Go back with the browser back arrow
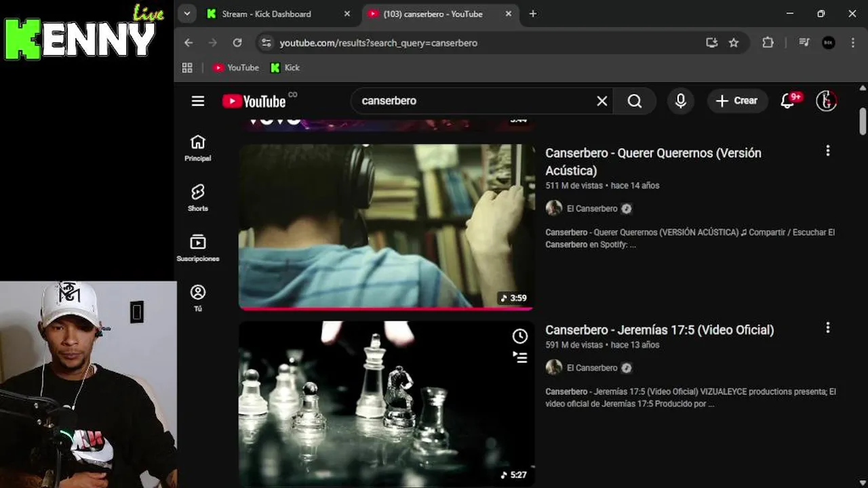This screenshot has width=868, height=488. point(189,43)
